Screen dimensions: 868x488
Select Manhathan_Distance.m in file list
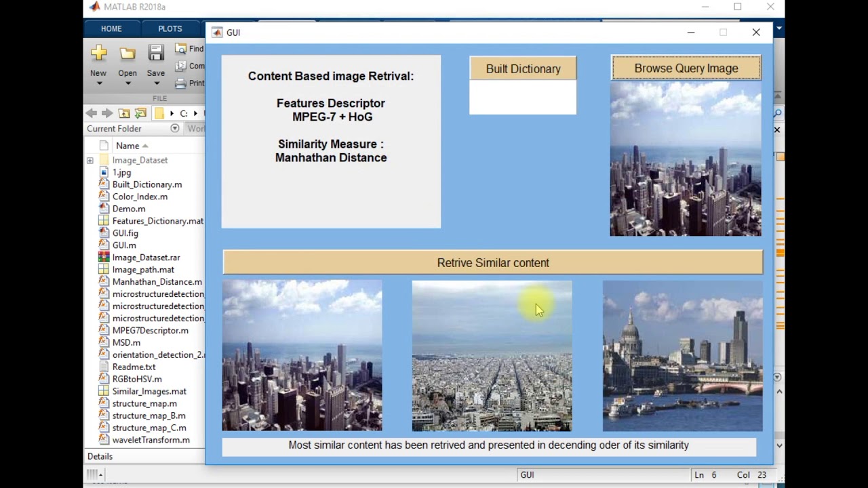coord(157,282)
